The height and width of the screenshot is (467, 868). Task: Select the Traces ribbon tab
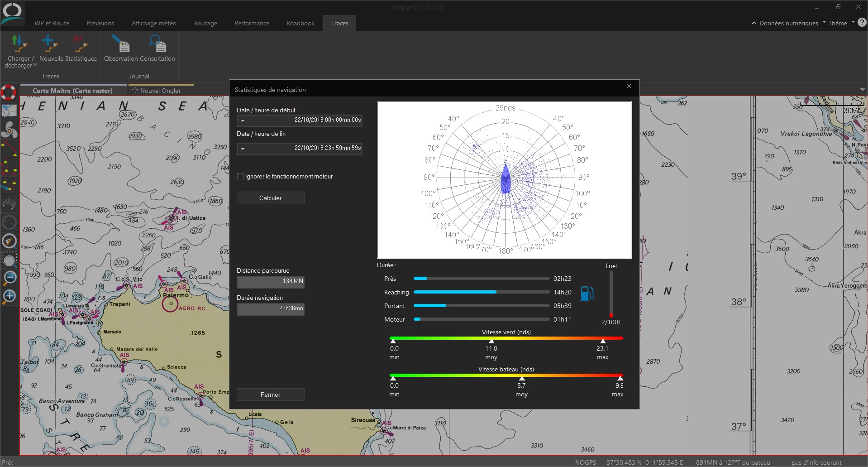(340, 23)
